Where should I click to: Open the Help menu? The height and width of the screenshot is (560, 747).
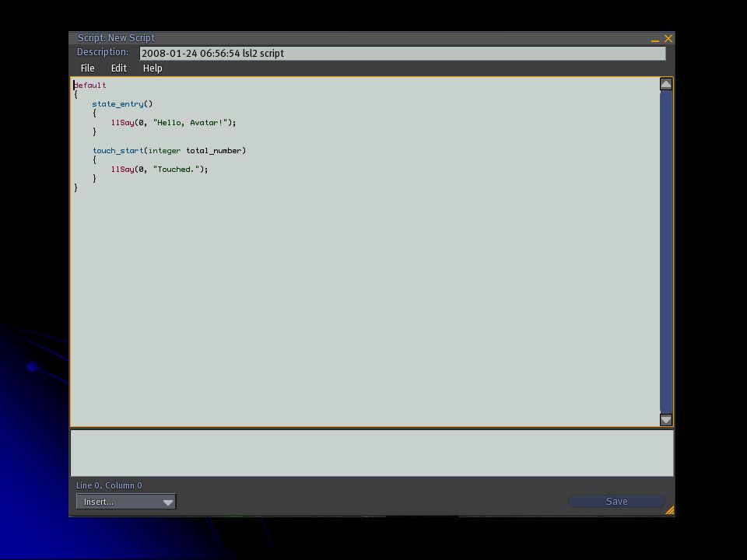point(153,68)
